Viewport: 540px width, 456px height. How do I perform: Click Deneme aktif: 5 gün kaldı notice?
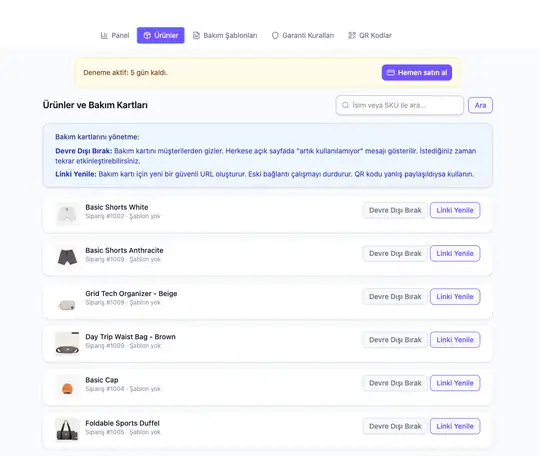[125, 73]
